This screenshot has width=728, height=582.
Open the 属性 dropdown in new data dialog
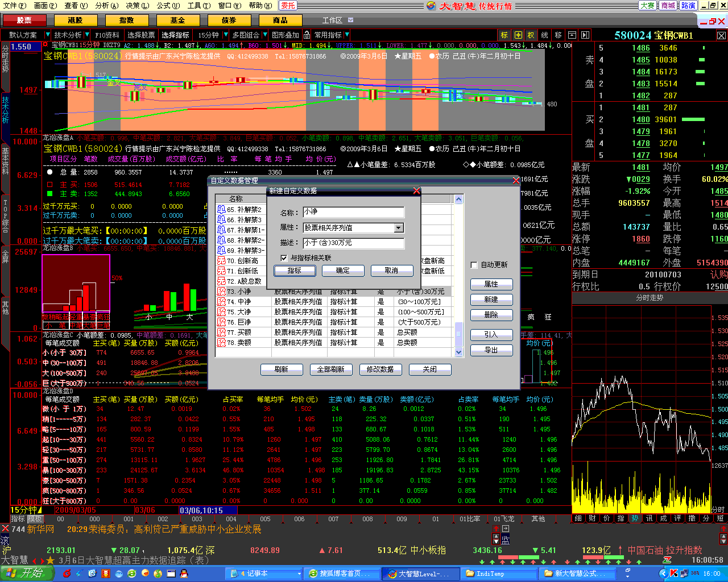[x=399, y=228]
